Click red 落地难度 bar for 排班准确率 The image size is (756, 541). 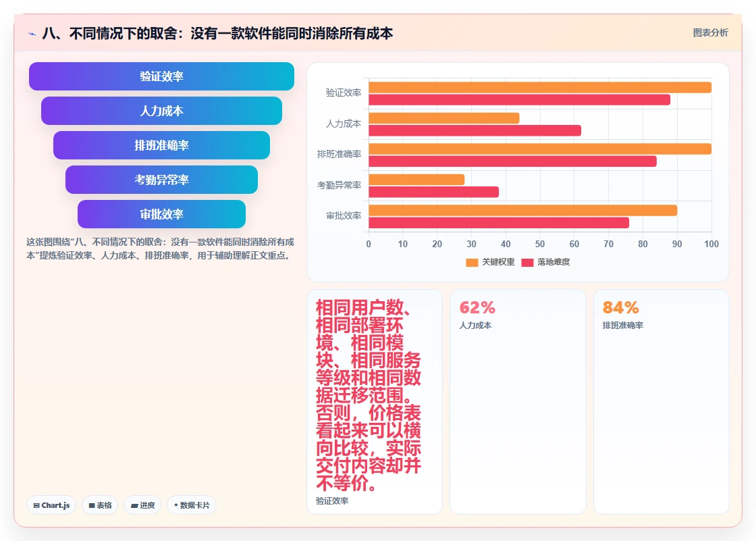512,161
